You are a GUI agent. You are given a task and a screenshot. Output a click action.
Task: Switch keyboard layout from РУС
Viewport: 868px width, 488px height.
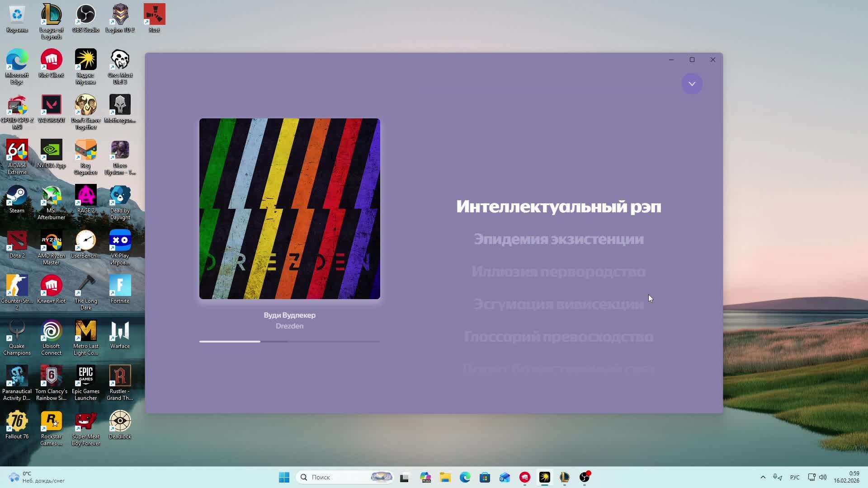pos(794,478)
